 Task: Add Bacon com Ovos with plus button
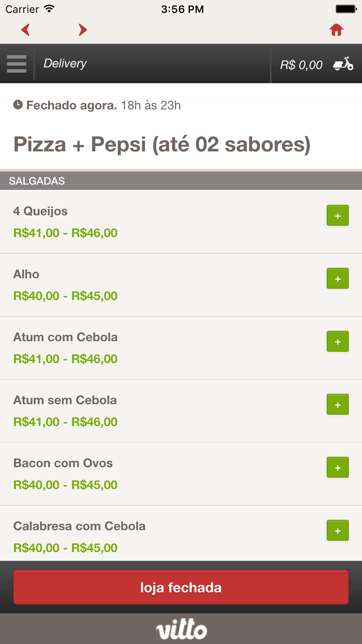[x=337, y=468]
